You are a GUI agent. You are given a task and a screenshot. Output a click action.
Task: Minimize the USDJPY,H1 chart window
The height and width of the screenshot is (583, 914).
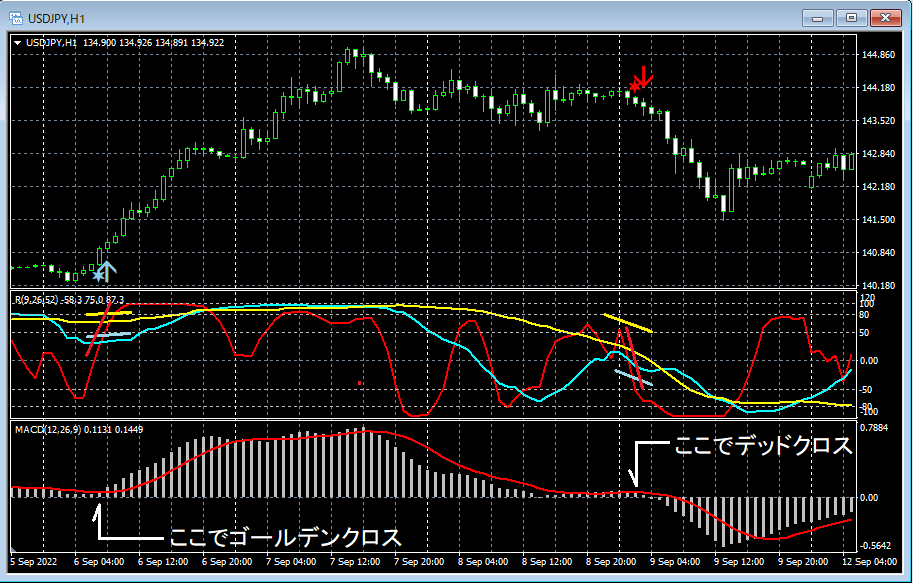pos(817,18)
